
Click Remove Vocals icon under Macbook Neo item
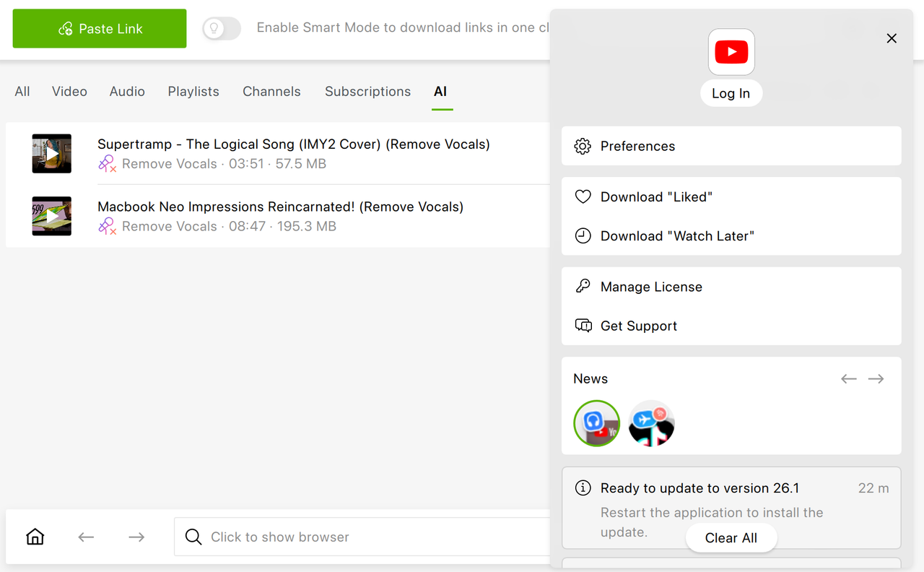tap(107, 226)
